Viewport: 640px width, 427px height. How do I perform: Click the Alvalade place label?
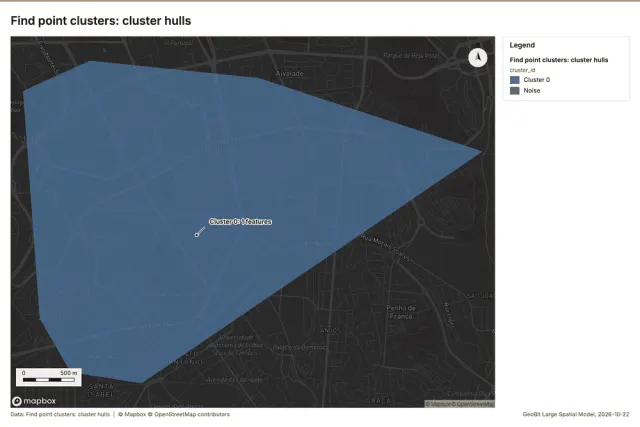[x=289, y=73]
